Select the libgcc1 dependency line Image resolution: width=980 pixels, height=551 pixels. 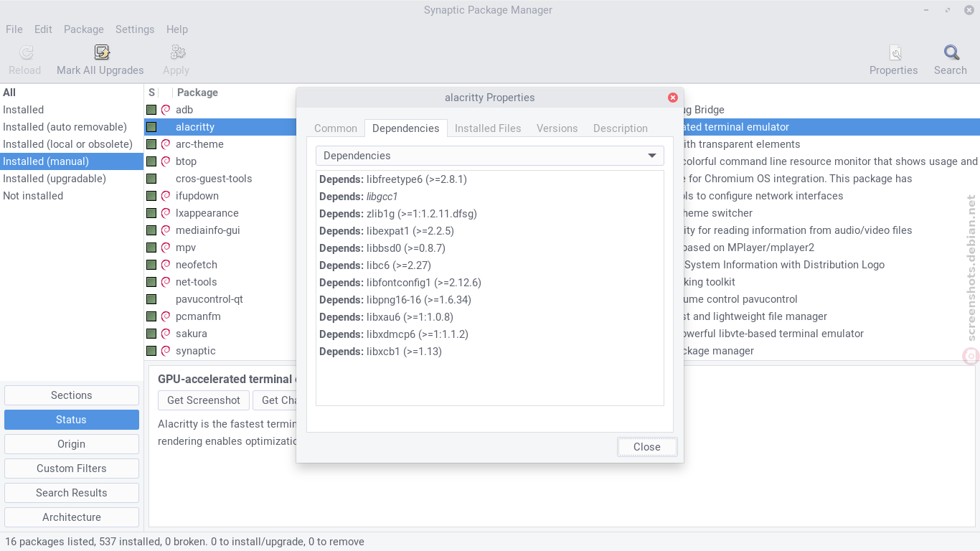coord(490,197)
